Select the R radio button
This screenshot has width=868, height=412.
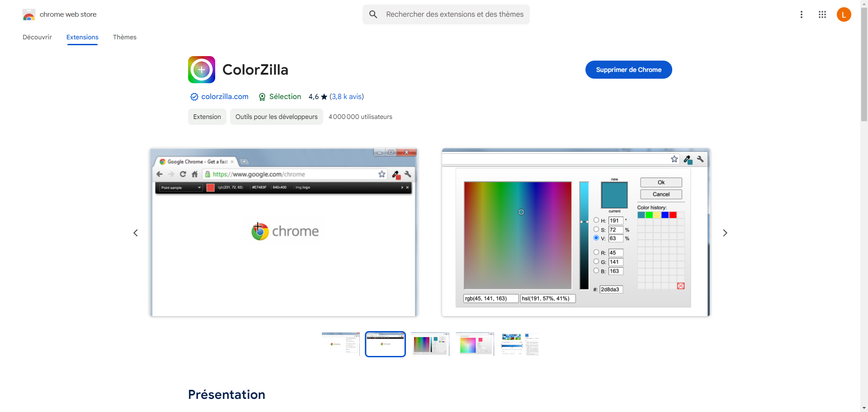pos(596,252)
